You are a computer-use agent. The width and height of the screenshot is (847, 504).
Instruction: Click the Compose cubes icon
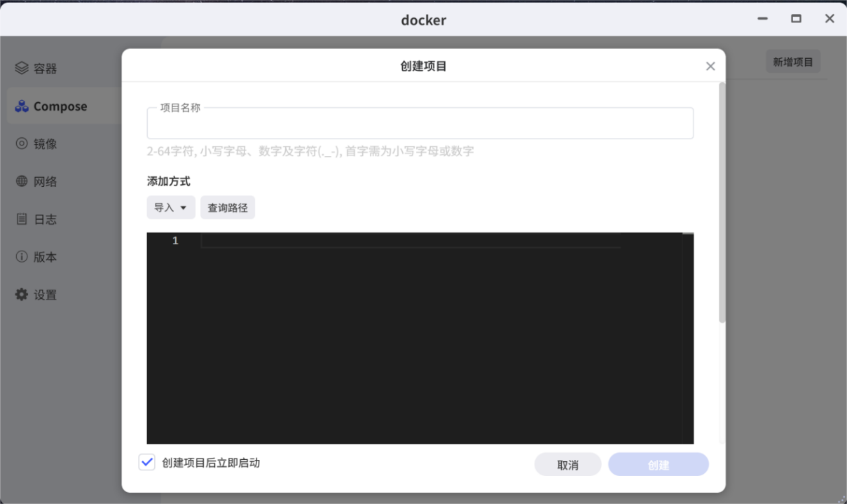[22, 106]
